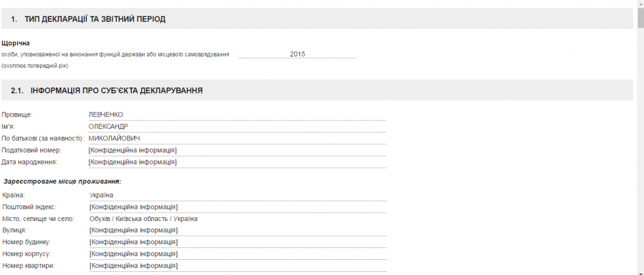Screen dimensions: 644x275
Task: Click the Країна value Україна
Action: click(x=237, y=195)
